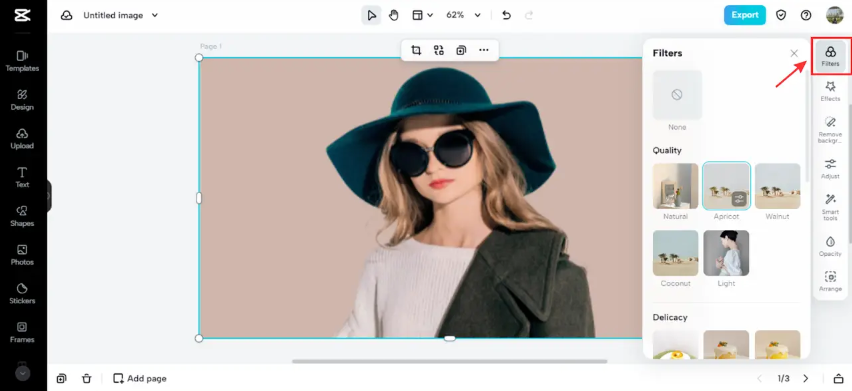Delete the page with trash icon
The image size is (852, 391).
[86, 379]
